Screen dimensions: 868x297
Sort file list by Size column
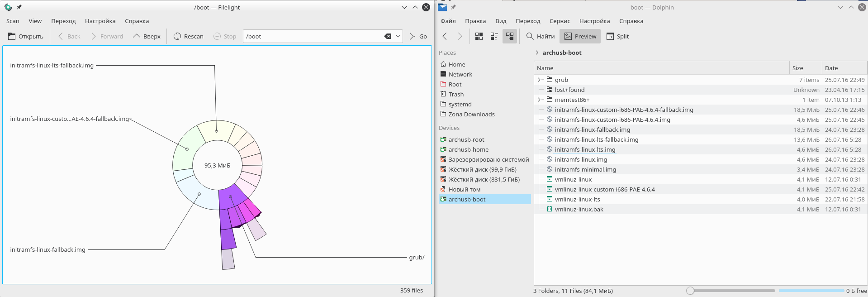pyautogui.click(x=806, y=68)
